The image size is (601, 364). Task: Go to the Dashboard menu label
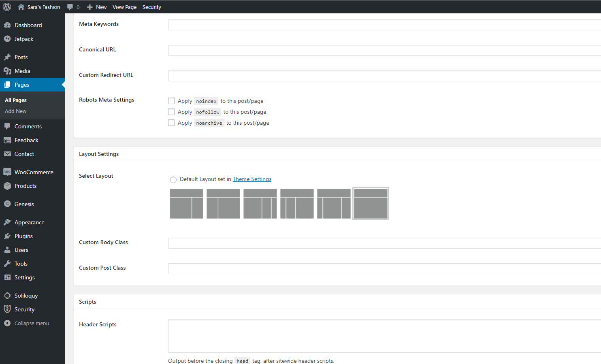[28, 25]
